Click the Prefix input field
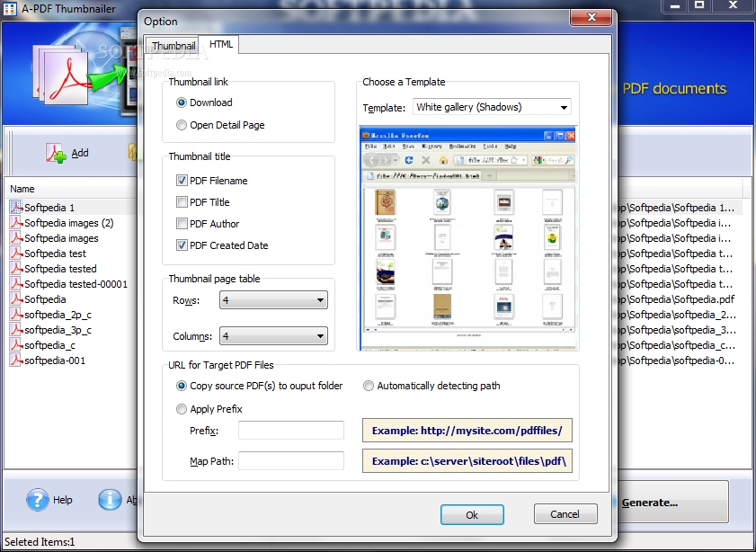This screenshot has width=756, height=552. point(290,430)
